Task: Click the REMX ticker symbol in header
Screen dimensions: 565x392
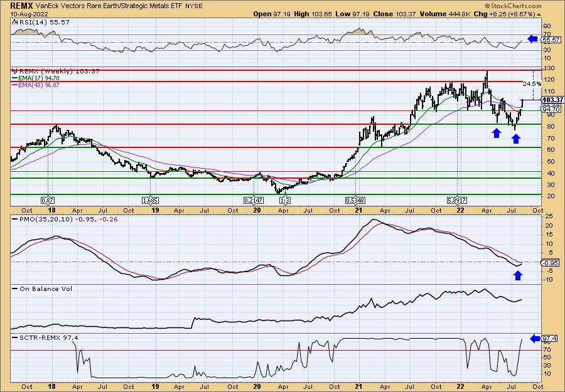Action: [22, 6]
